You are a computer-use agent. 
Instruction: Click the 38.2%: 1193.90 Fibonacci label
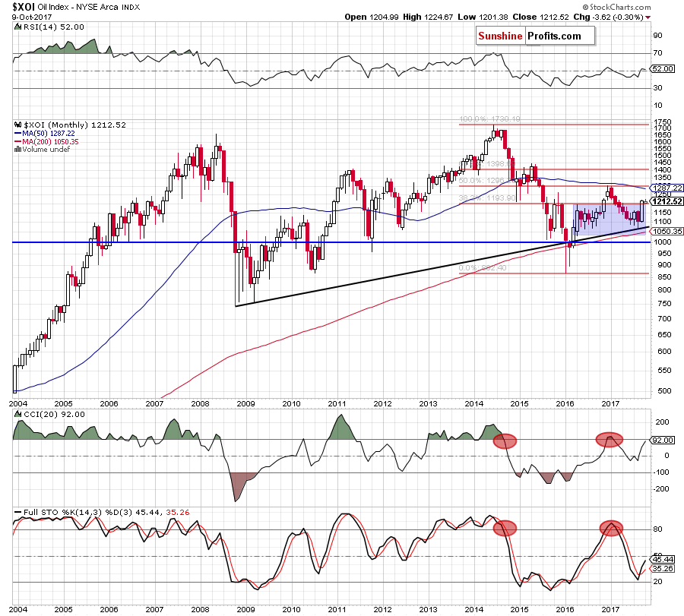click(x=487, y=198)
